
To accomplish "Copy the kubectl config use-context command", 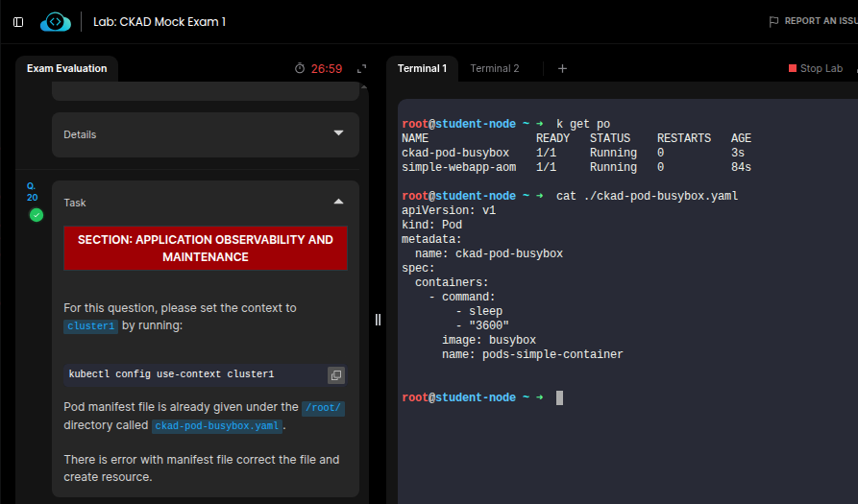I will tap(335, 374).
